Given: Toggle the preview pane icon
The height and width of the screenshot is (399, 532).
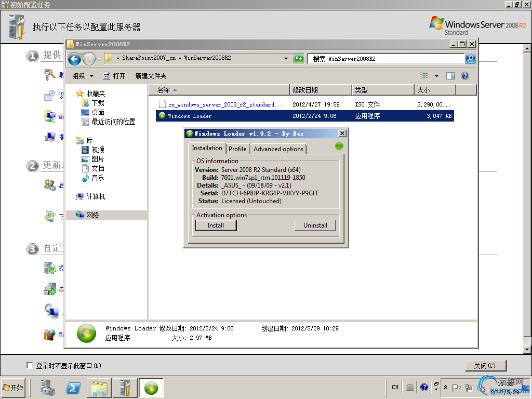Looking at the screenshot, I should pos(450,76).
